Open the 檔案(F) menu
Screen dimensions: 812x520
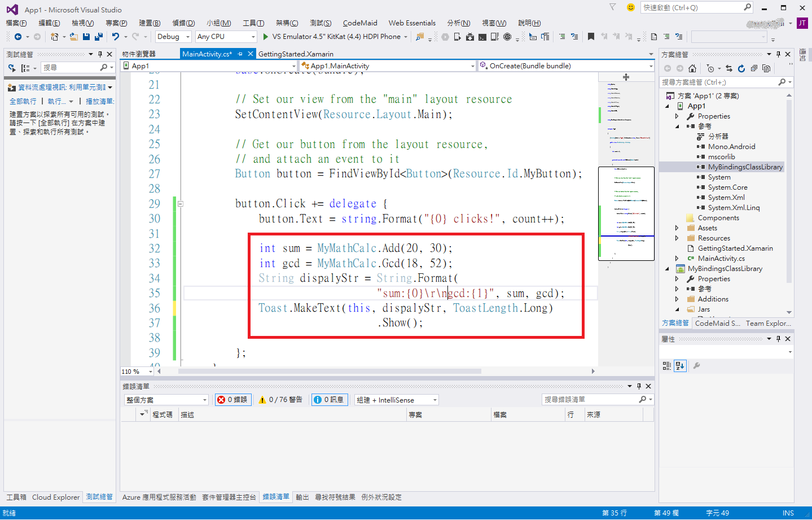[16, 23]
